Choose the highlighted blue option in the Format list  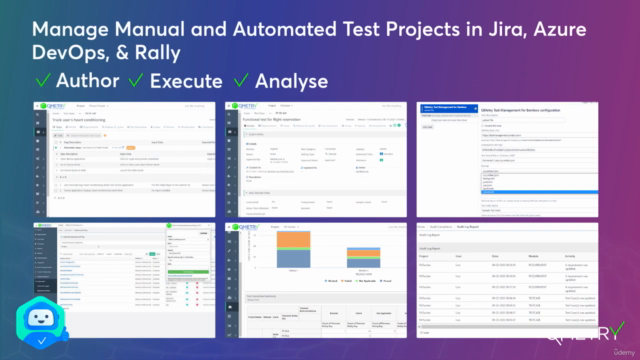click(539, 192)
